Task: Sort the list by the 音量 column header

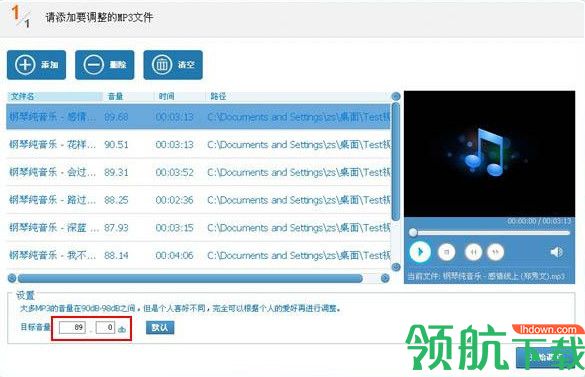Action: click(128, 96)
